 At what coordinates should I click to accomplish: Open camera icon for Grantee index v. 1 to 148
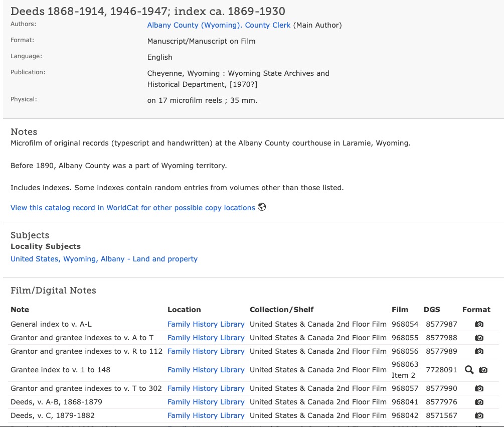click(483, 370)
